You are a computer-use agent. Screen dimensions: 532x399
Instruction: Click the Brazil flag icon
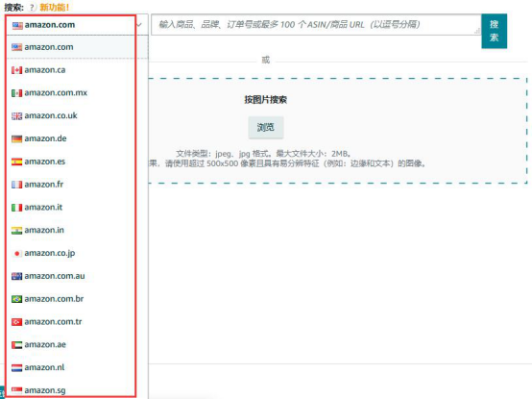click(16, 299)
